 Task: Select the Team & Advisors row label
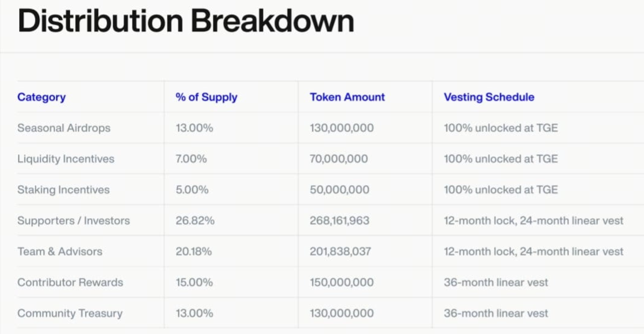point(60,252)
